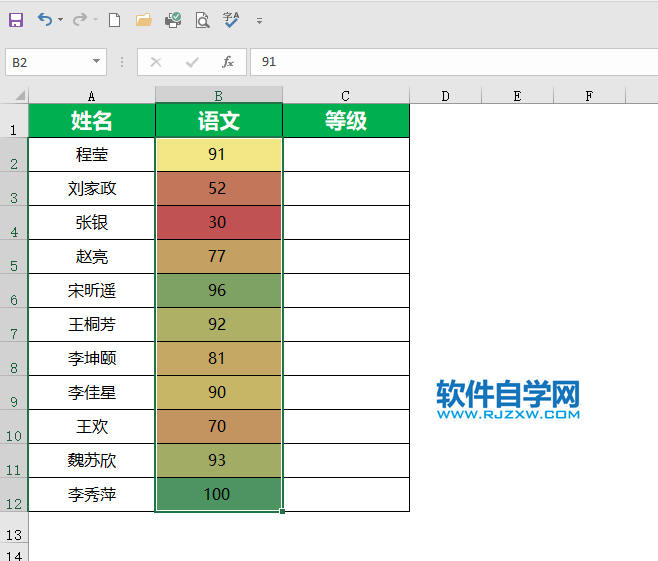
Task: Select the cell containing 魏苏欣
Action: [91, 460]
